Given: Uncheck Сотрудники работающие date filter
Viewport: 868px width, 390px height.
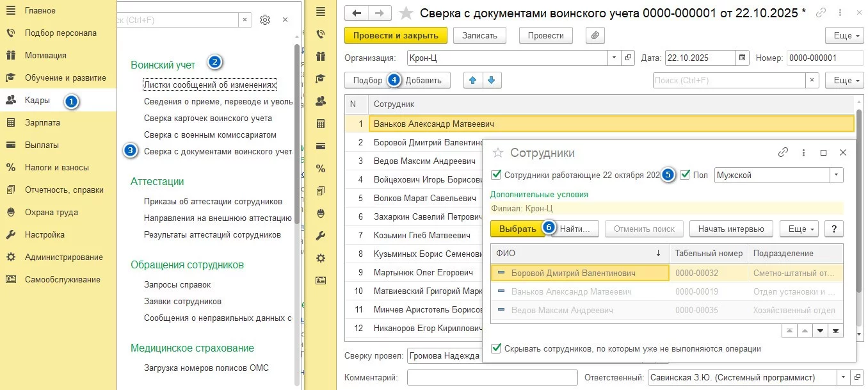Looking at the screenshot, I should (496, 175).
